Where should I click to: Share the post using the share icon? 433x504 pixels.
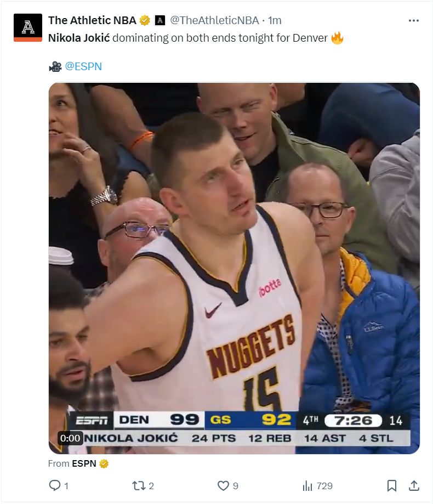click(x=414, y=485)
